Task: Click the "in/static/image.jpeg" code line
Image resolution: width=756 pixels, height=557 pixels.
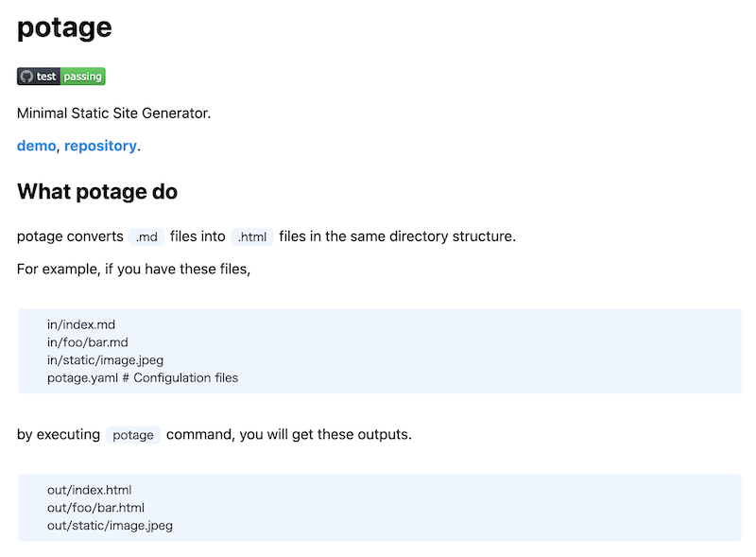Action: pyautogui.click(x=105, y=360)
